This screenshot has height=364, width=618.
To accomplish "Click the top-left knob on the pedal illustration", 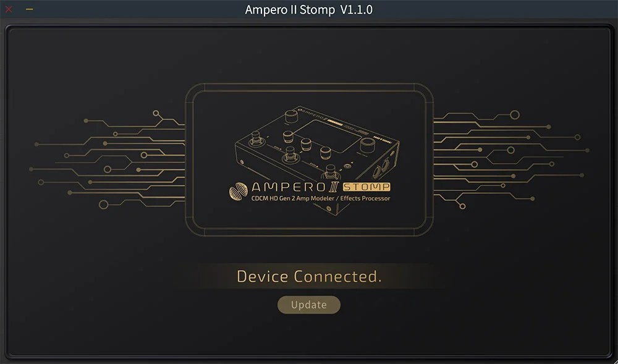I will coord(291,116).
